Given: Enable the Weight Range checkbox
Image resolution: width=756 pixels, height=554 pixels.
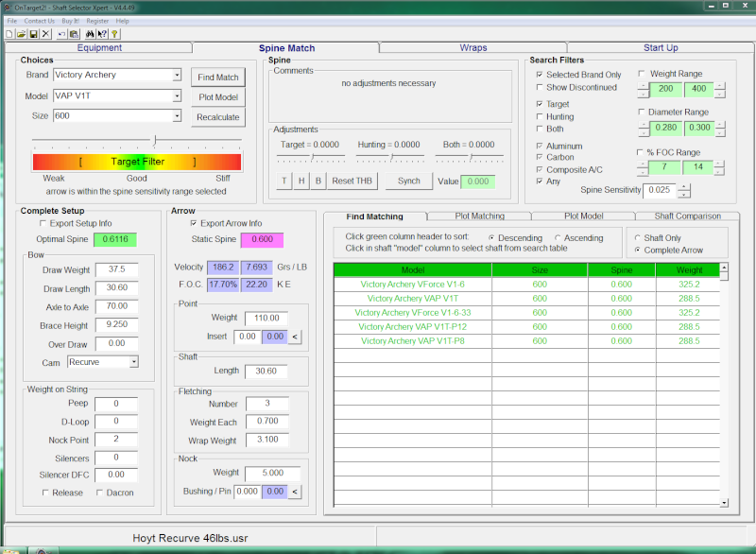Looking at the screenshot, I should point(642,74).
